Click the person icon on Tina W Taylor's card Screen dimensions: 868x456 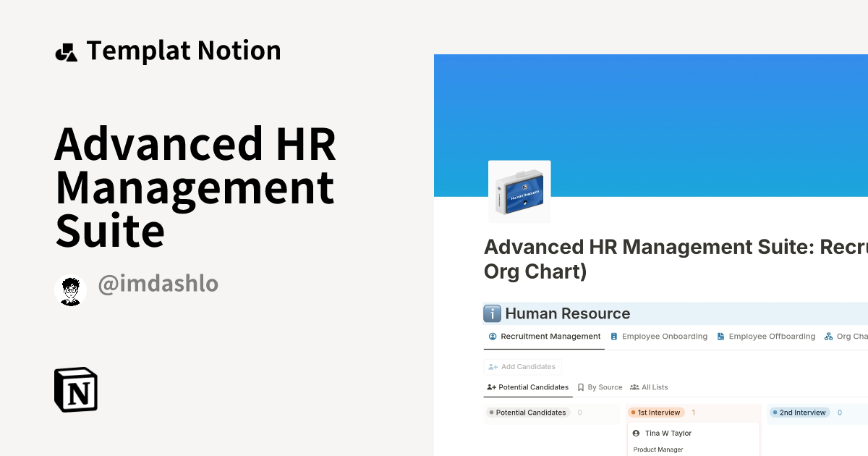click(635, 433)
